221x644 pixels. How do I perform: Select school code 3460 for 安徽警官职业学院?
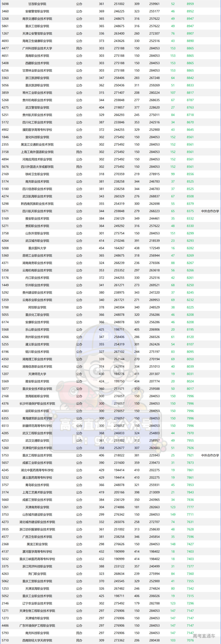(x=5, y=11)
